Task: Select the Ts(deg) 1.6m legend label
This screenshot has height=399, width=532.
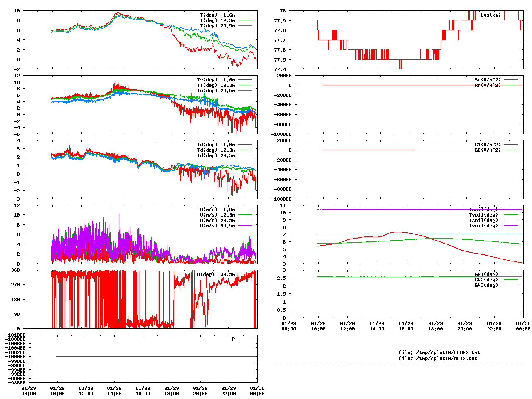Action: (216, 80)
